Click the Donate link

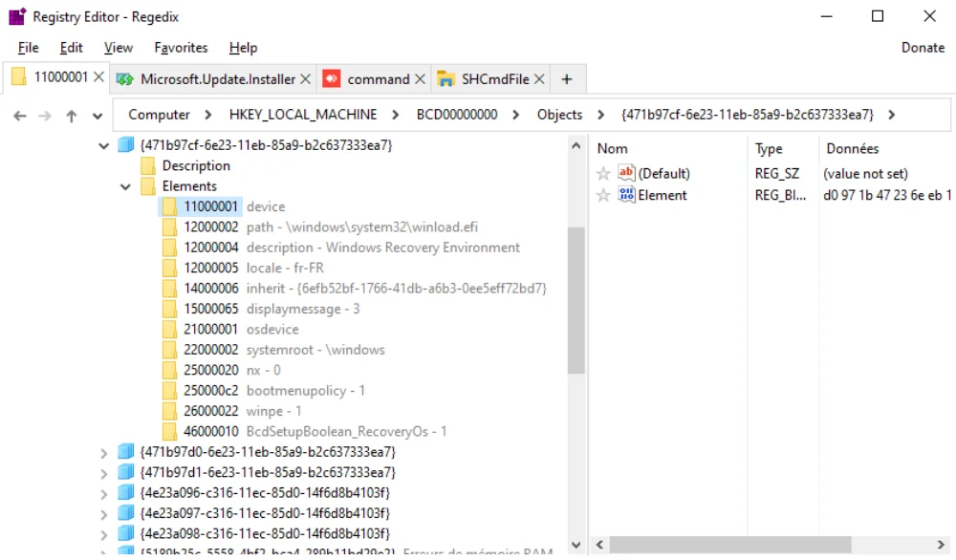pyautogui.click(x=923, y=48)
